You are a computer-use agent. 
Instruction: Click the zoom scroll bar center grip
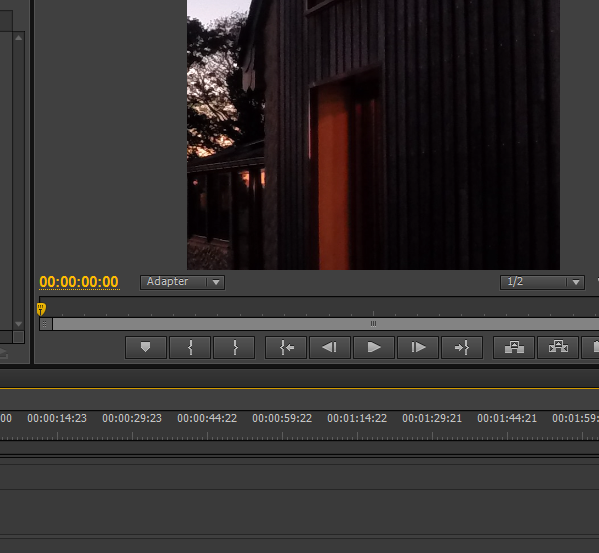click(x=373, y=324)
